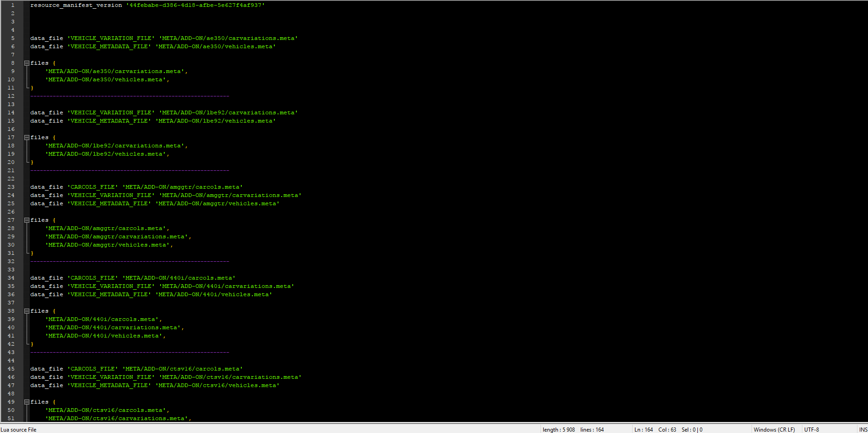Click the manifest version GUID string
The image size is (868, 433).
(x=195, y=5)
